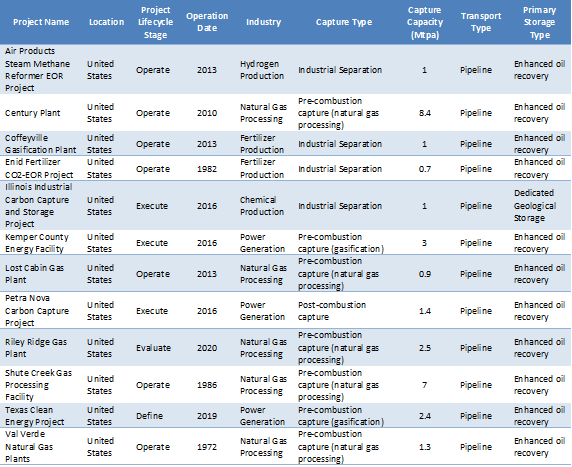Click capture capacity '0.9' for Lost Cabin
The height and width of the screenshot is (467, 572).
[425, 274]
